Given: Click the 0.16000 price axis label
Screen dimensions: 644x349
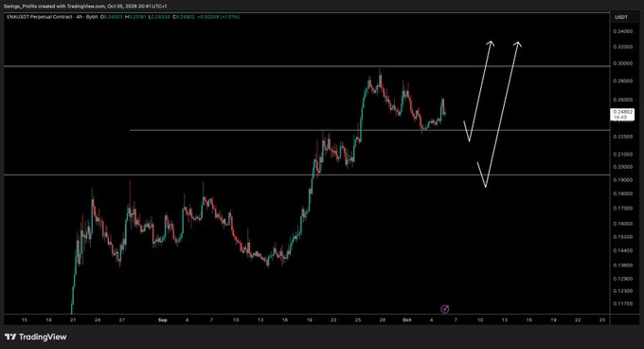Looking at the screenshot, I should [x=622, y=224].
